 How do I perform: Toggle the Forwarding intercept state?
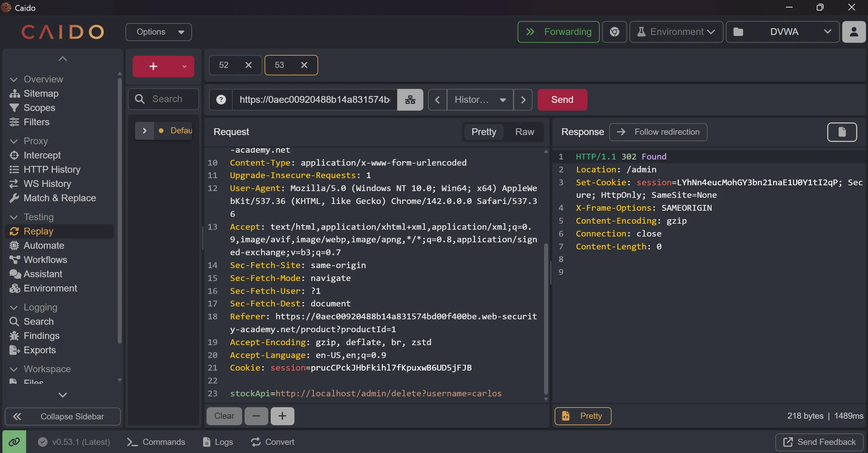click(558, 32)
